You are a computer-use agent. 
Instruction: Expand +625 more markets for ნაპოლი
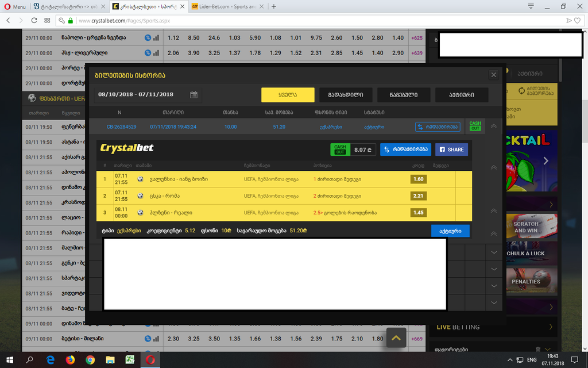point(417,38)
